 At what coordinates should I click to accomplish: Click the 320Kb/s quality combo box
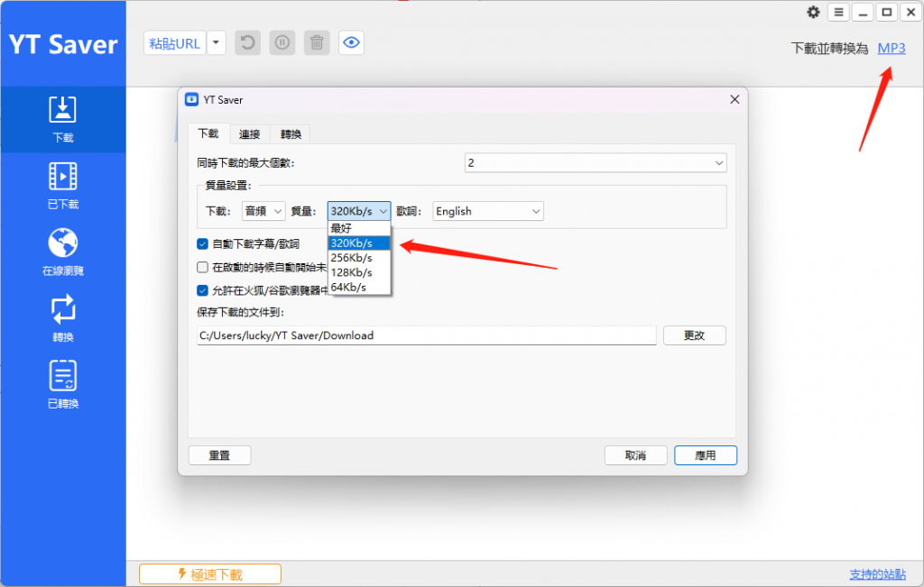coord(359,211)
